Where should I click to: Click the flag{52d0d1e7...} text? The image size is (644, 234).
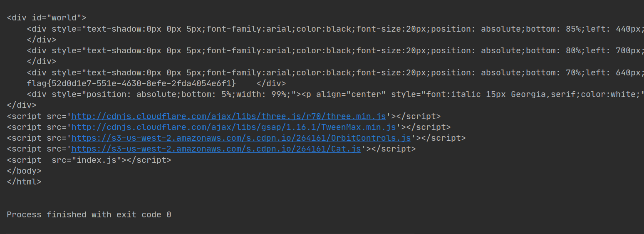point(131,83)
